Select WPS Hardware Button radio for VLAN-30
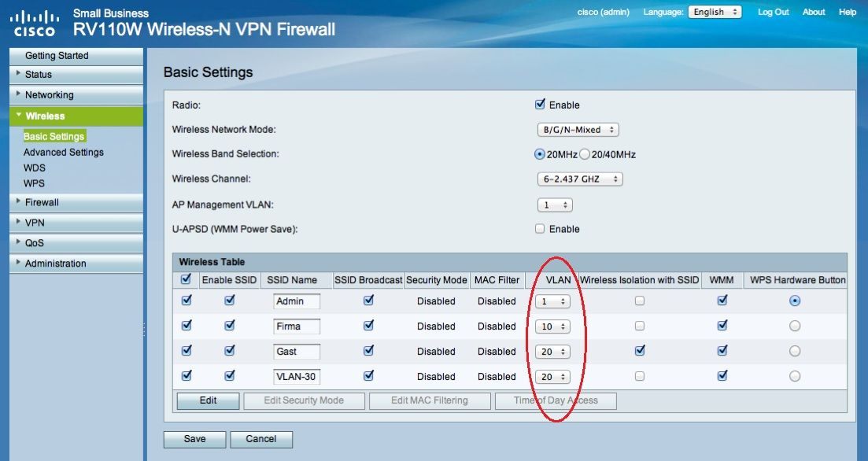Viewport: 868px width, 461px height. click(795, 376)
